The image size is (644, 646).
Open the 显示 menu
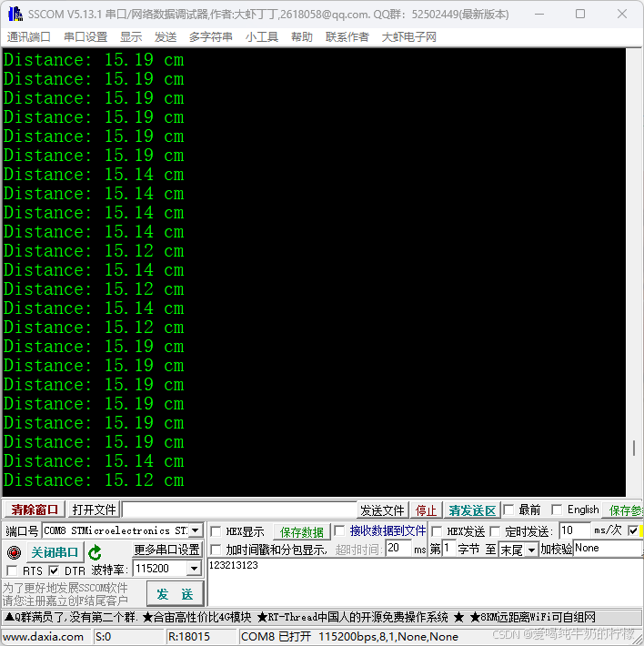click(x=131, y=37)
